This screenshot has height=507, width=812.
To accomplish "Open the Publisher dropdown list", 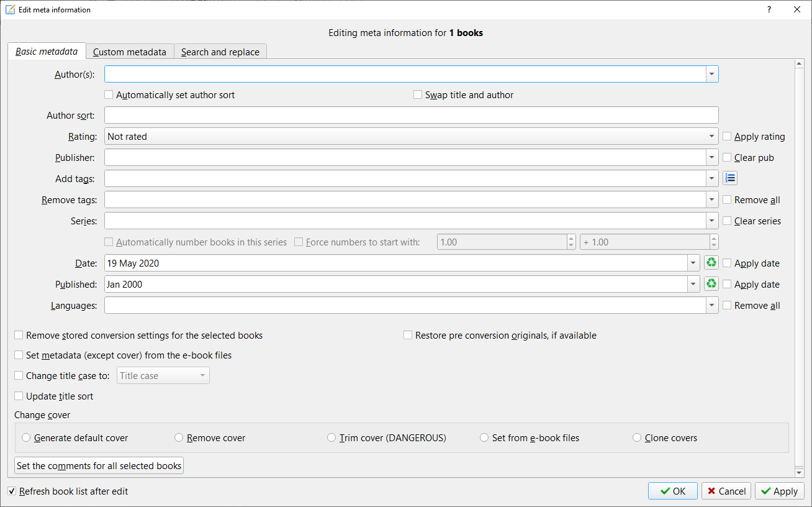I will click(711, 158).
